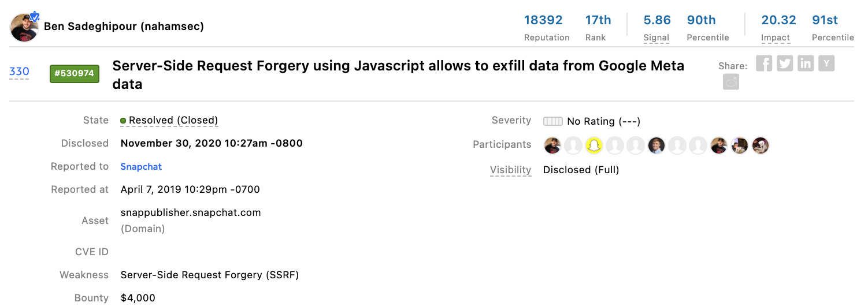Viewport: 868px width, 306px height.
Task: Share report on LinkedIn
Action: tap(806, 64)
